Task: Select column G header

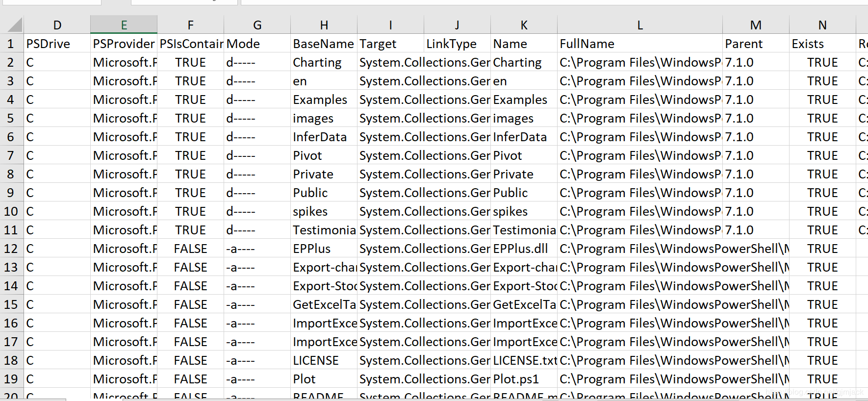Action: [x=257, y=25]
